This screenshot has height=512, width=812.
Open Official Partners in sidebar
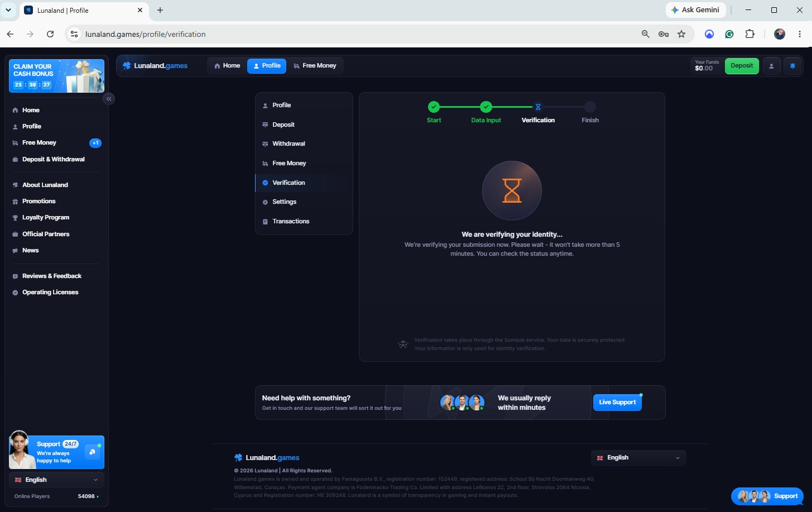tap(57, 234)
